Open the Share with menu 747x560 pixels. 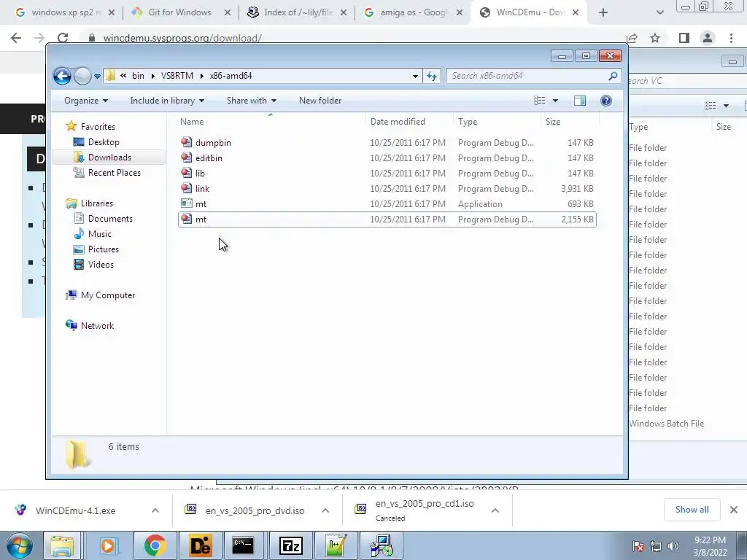click(252, 101)
